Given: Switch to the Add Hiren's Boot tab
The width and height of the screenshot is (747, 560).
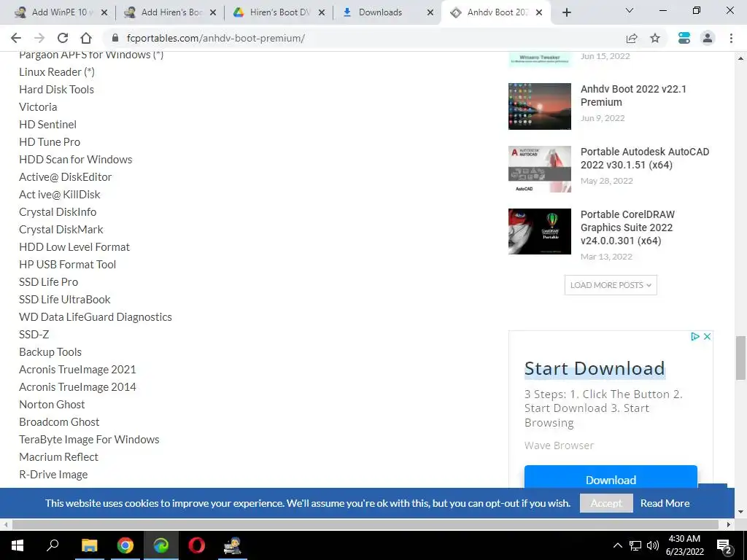Looking at the screenshot, I should coord(169,12).
